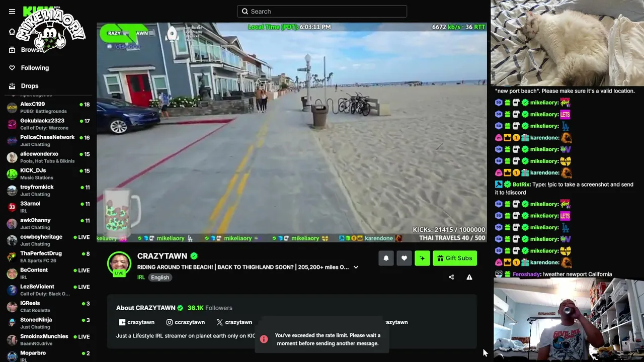Click SmokinxMunchies' avatar in the sidebar
The image size is (644, 362).
[12, 340]
